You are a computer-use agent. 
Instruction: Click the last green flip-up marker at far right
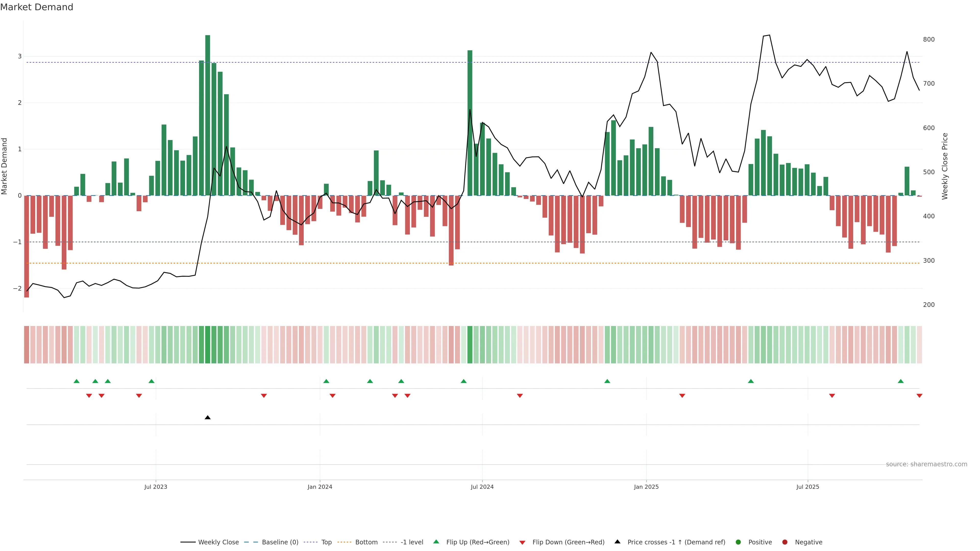(x=900, y=381)
